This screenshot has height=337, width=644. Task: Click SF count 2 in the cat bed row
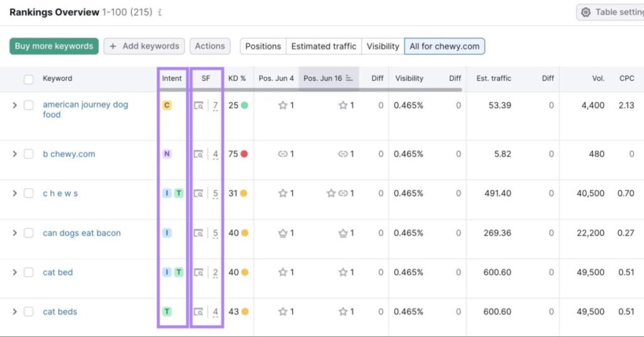click(x=215, y=273)
